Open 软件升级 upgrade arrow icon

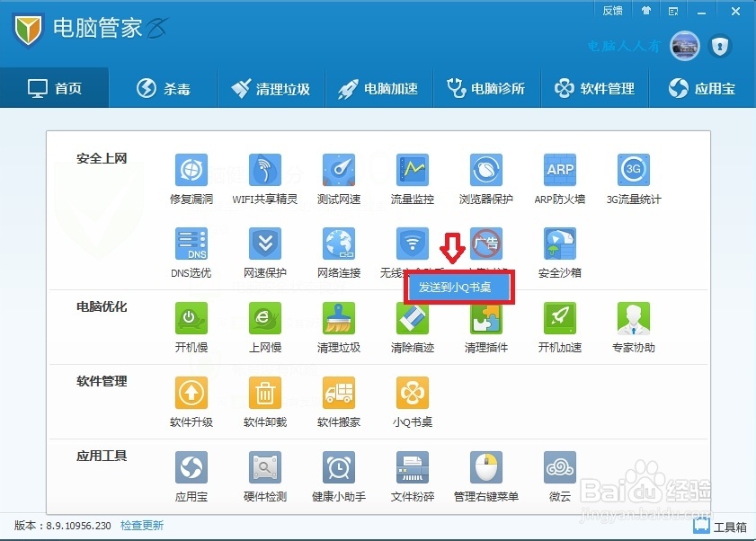[191, 393]
